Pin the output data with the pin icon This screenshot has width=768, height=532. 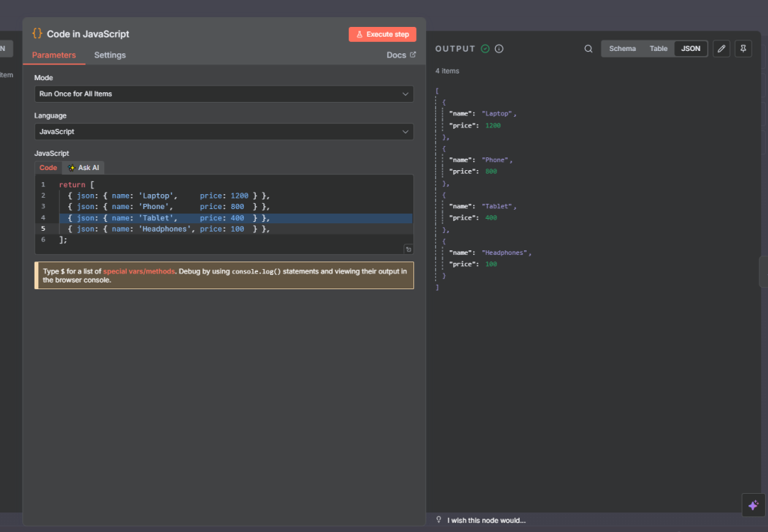[742, 49]
